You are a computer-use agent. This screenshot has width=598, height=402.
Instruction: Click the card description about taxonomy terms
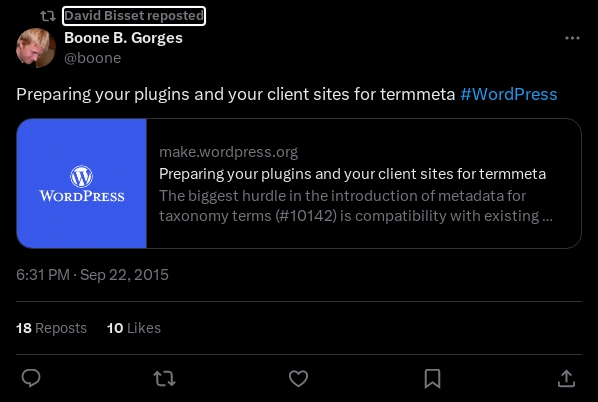coord(355,206)
